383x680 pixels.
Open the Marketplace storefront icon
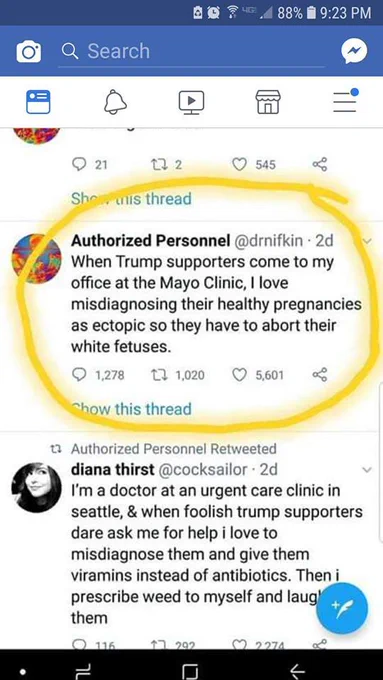(x=268, y=102)
